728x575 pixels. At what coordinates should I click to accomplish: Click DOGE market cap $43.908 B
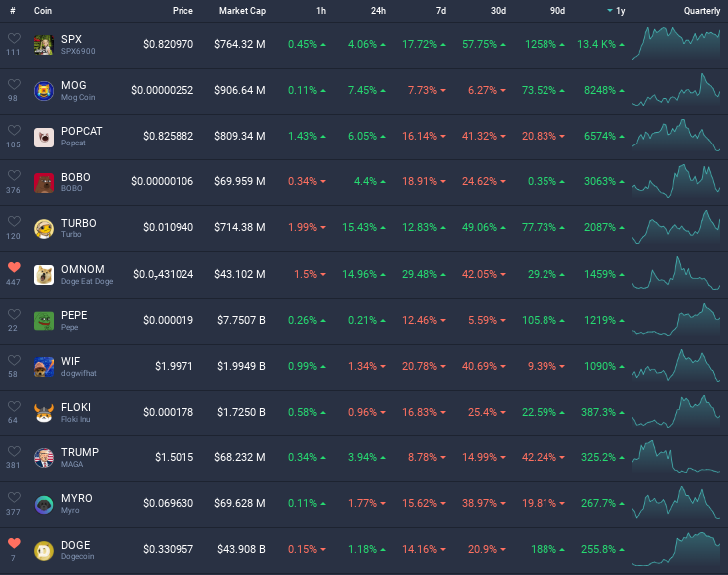tap(242, 549)
